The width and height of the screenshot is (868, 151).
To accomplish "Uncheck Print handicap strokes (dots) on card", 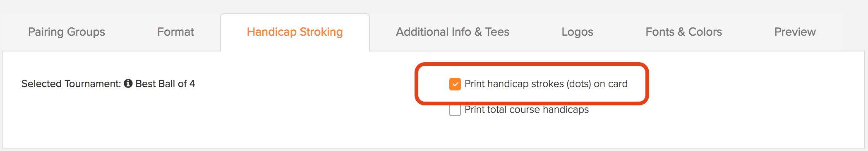I will [x=455, y=84].
